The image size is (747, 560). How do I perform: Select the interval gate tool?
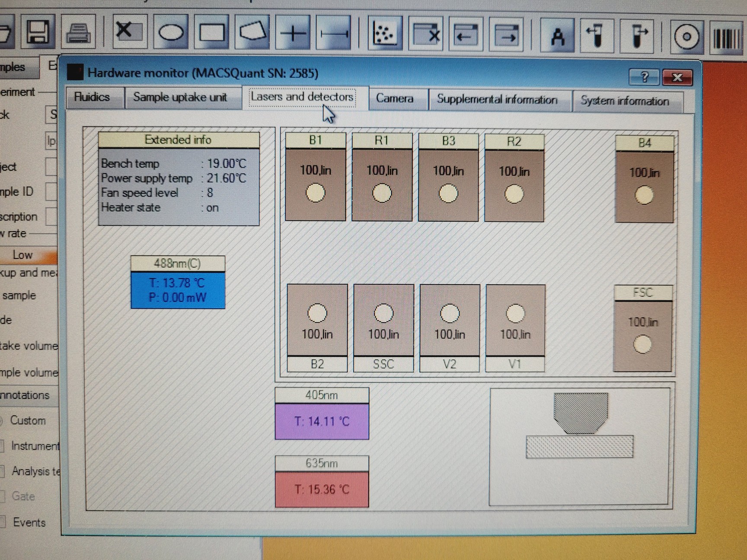point(335,35)
